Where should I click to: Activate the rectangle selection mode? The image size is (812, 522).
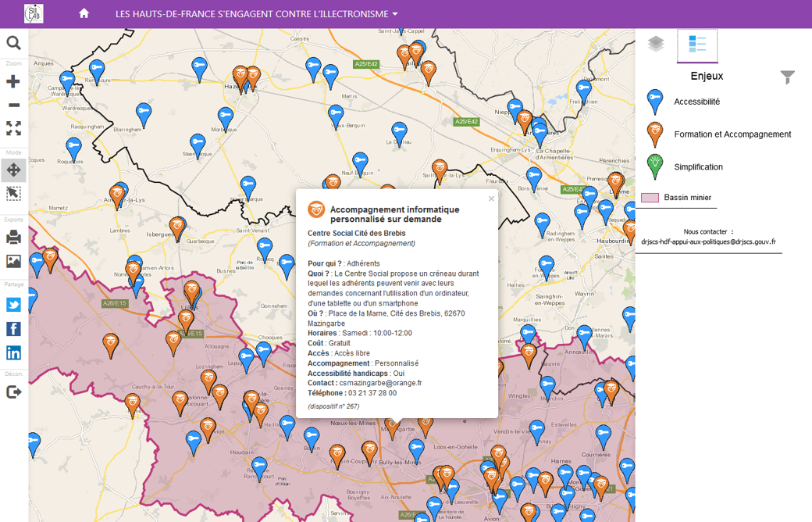[13, 194]
